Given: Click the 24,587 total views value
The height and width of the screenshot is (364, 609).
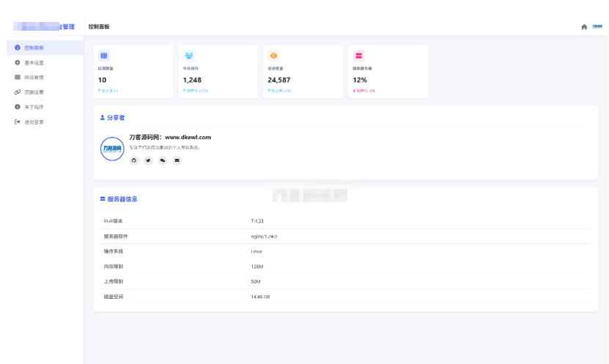Looking at the screenshot, I should 279,80.
